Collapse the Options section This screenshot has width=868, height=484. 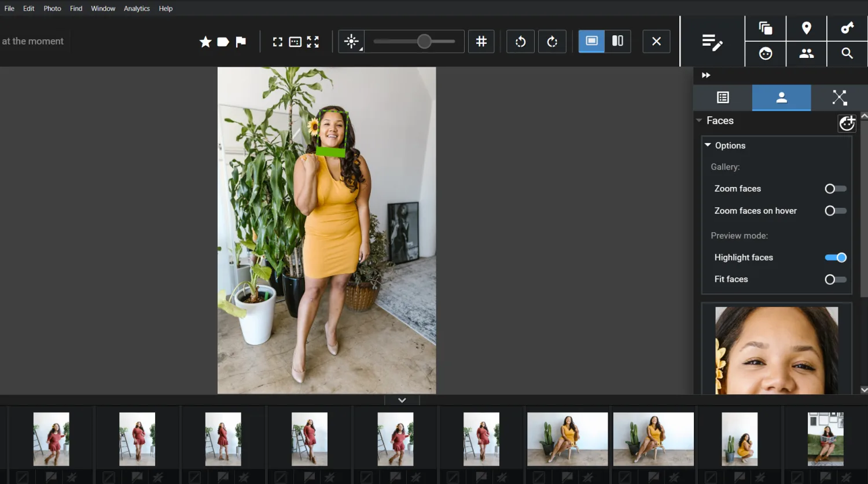pyautogui.click(x=708, y=145)
